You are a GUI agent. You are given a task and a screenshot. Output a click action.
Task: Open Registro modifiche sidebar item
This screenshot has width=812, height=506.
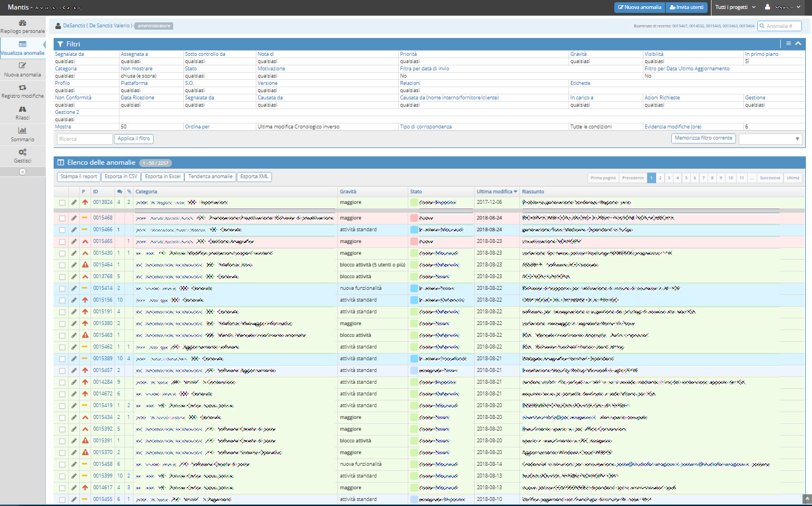click(22, 92)
